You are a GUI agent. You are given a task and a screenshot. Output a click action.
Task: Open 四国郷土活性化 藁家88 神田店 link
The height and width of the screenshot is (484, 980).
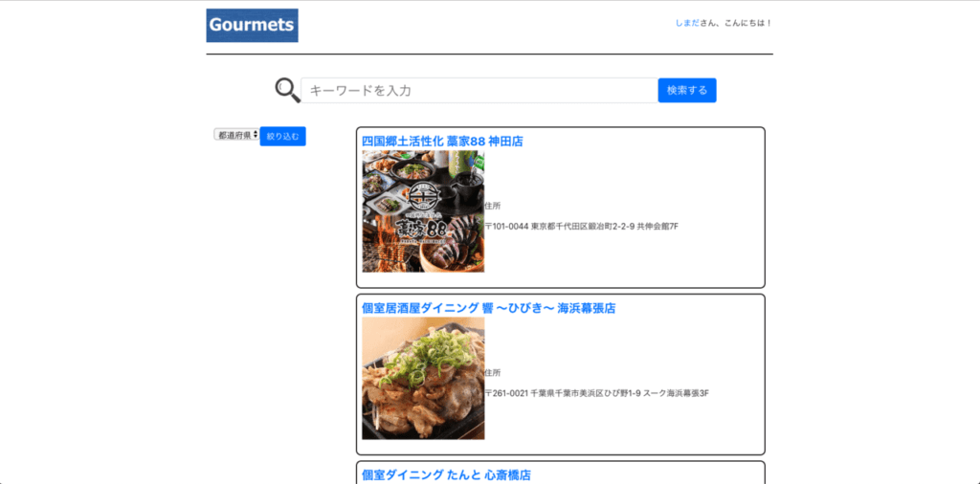click(442, 142)
